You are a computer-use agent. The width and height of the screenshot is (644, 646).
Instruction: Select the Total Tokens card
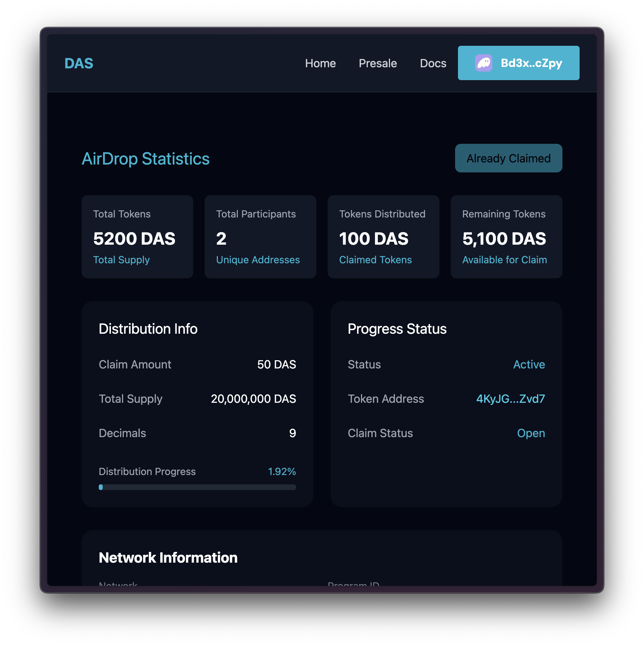tap(137, 237)
